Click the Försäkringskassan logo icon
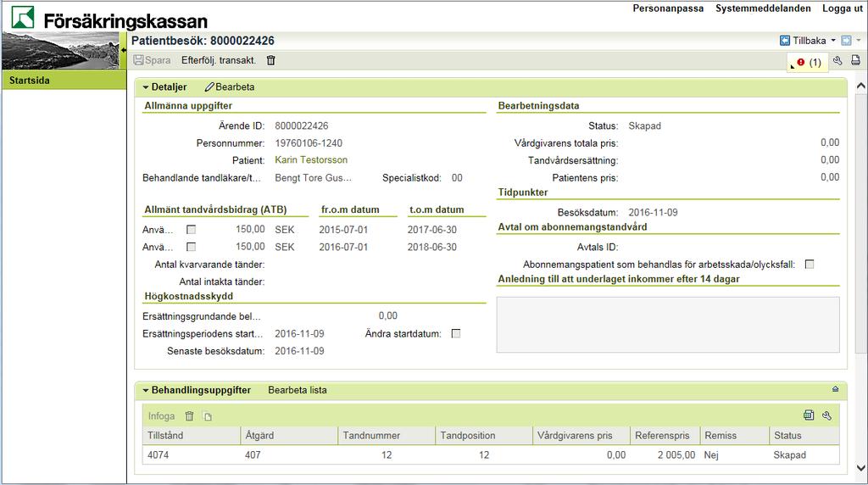Viewport: 868px width, 485px height. pos(23,17)
